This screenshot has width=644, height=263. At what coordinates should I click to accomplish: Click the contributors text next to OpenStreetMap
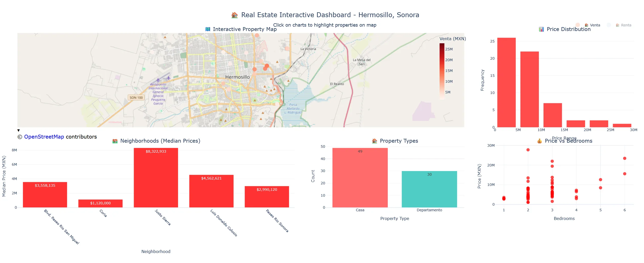(x=81, y=137)
